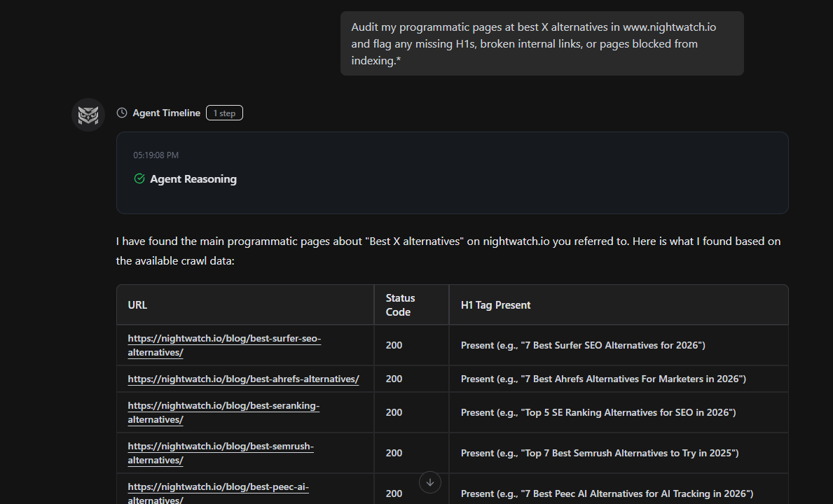Click the 200 status in Semrush row
The height and width of the screenshot is (504, 833).
[x=394, y=453]
